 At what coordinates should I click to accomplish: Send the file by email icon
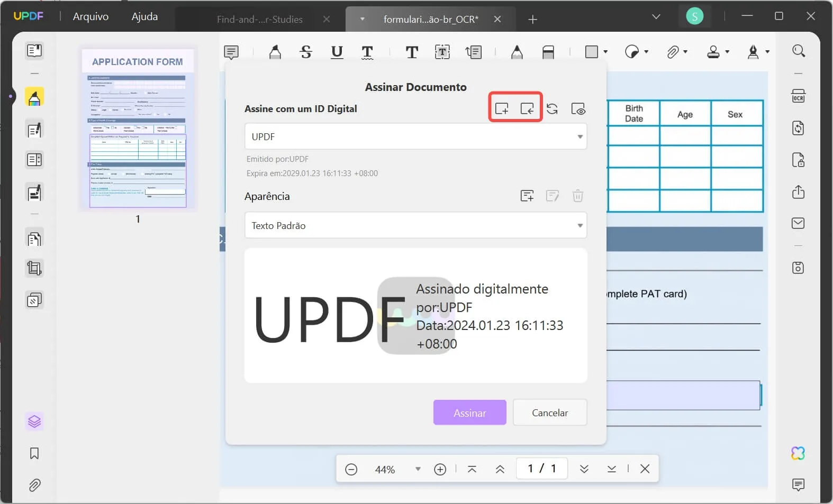pyautogui.click(x=799, y=223)
